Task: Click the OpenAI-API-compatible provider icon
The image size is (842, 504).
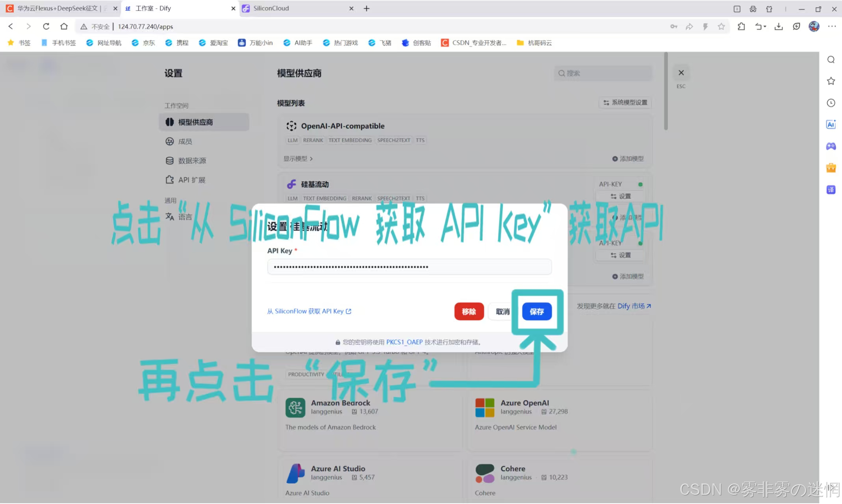Action: 291,126
